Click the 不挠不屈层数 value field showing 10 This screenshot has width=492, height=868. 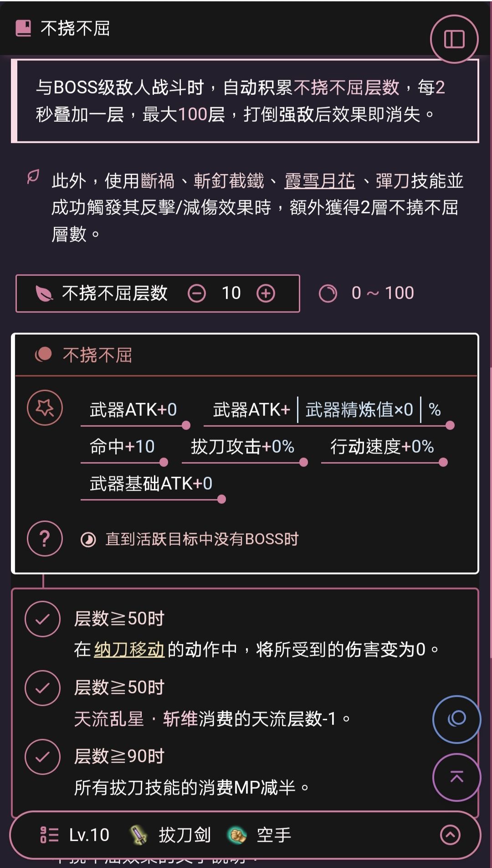pyautogui.click(x=231, y=293)
